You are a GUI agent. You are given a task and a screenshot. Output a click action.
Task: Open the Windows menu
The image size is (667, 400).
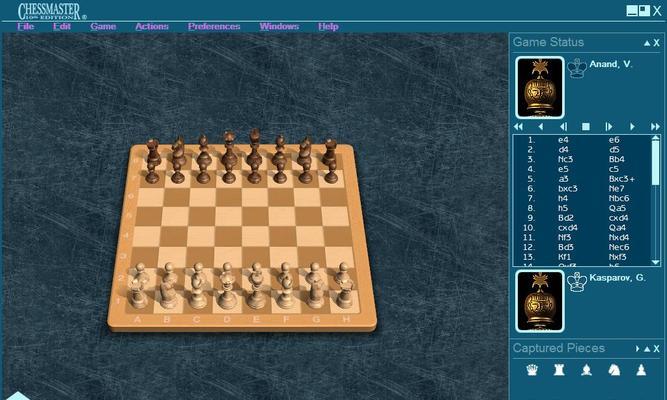279,26
